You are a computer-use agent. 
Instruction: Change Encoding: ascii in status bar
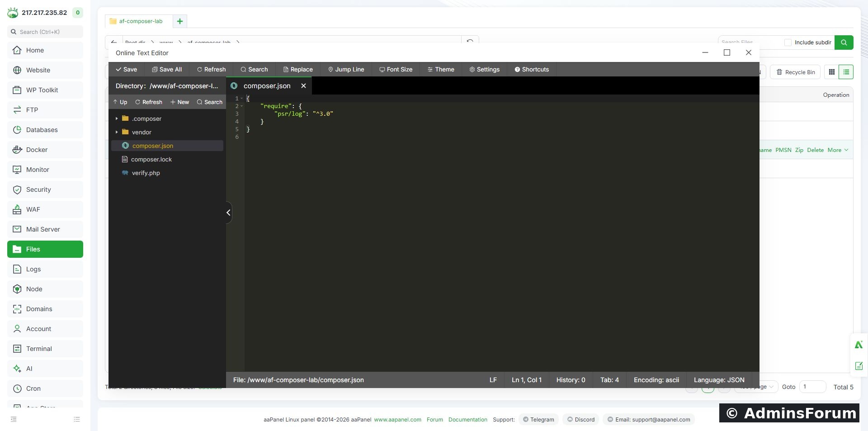point(656,380)
